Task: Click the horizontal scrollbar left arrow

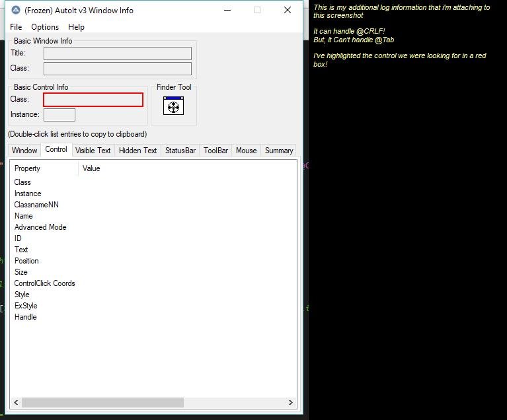Action: [16, 402]
